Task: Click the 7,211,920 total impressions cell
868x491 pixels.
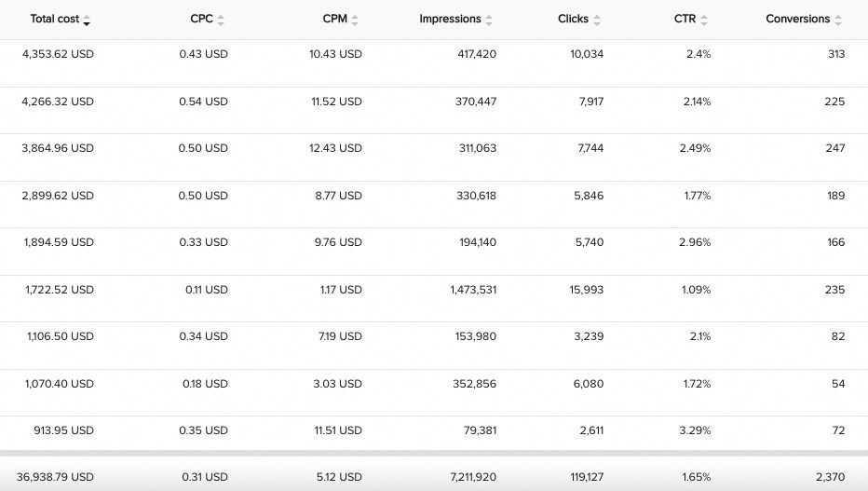Action: (x=473, y=477)
